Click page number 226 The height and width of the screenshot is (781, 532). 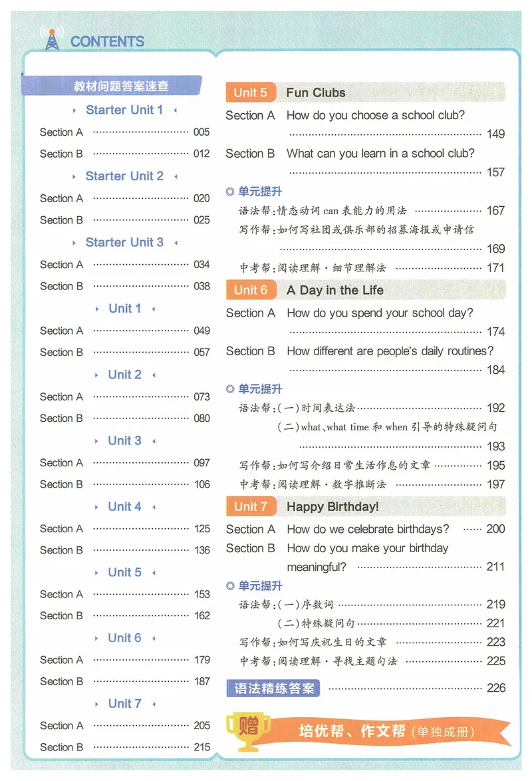pyautogui.click(x=496, y=689)
